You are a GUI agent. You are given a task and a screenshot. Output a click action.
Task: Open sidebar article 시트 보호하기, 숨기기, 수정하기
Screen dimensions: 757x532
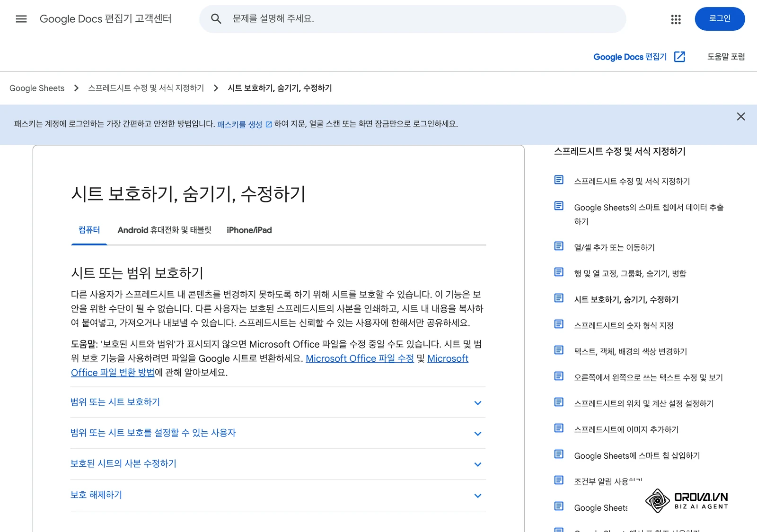(x=626, y=300)
